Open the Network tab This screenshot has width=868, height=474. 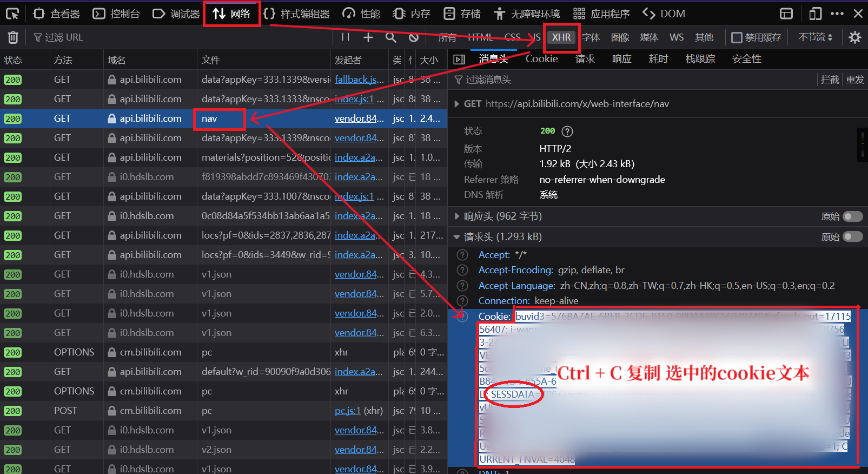click(232, 14)
